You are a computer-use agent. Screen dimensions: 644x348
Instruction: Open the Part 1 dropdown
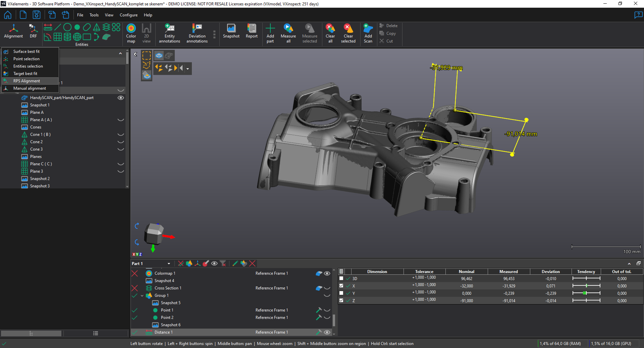168,264
